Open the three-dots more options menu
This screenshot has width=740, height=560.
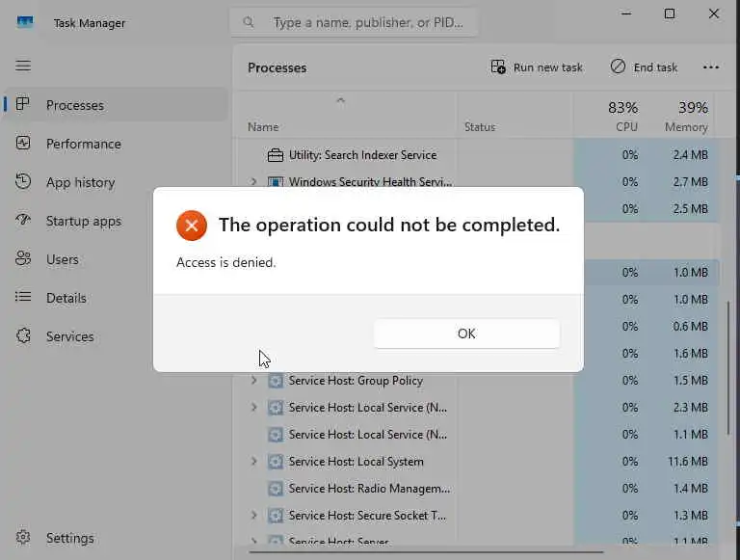point(711,67)
